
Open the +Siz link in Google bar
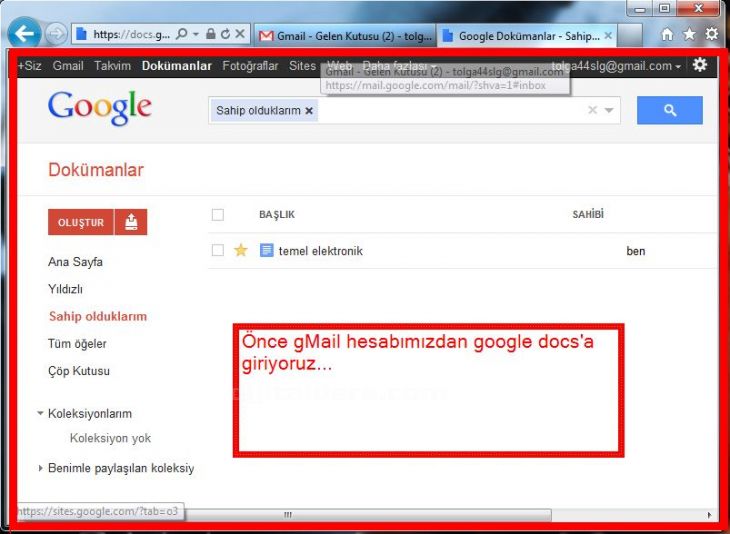pyautogui.click(x=30, y=66)
